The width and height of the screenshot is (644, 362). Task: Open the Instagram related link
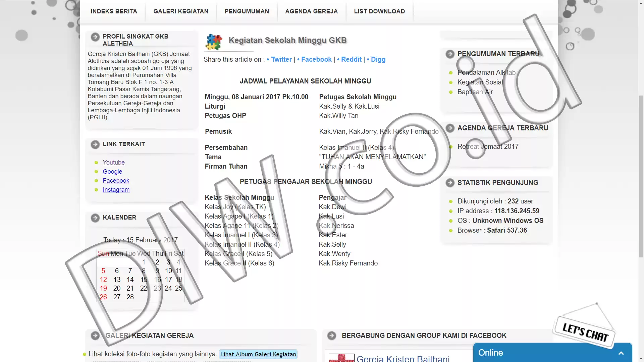pos(116,190)
